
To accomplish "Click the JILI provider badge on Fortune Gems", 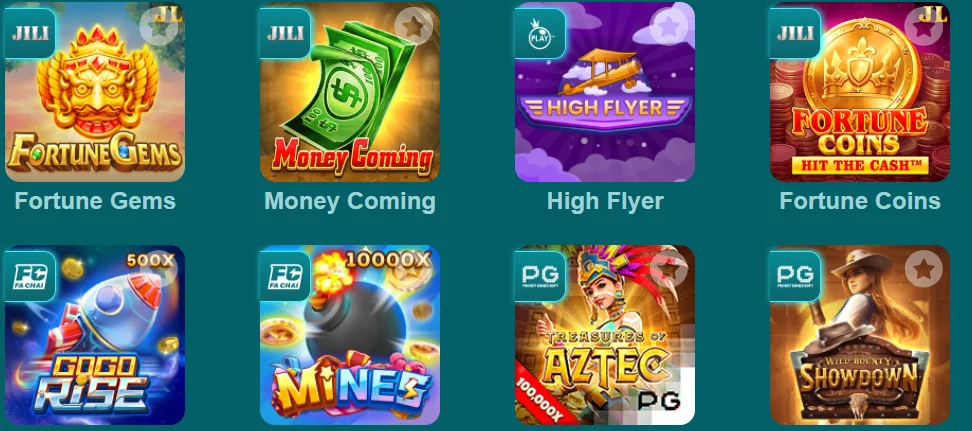I will coord(30,33).
